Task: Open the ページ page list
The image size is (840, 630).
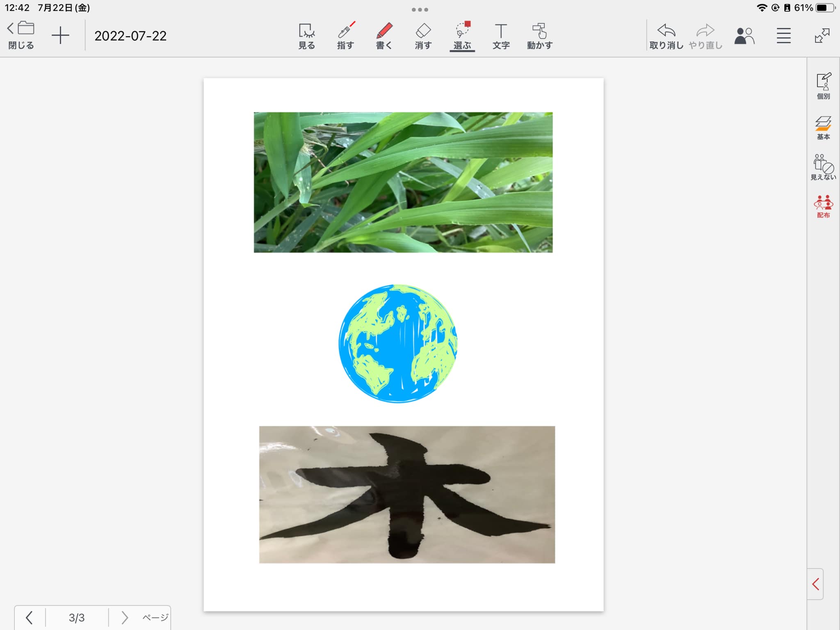Action: 155,617
